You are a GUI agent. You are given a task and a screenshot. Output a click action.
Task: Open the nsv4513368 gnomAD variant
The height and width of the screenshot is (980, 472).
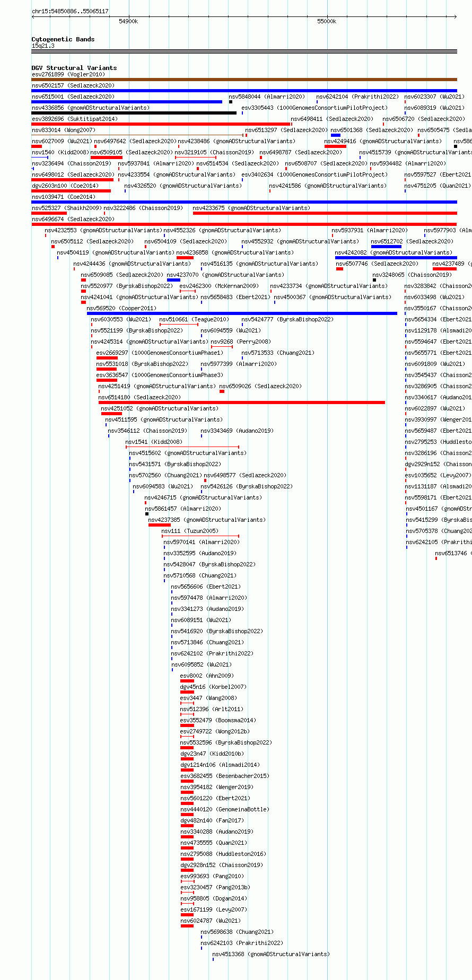click(x=271, y=954)
